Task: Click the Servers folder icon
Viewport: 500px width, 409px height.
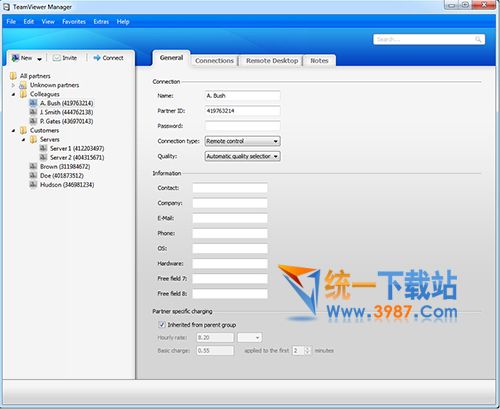Action: coord(33,139)
